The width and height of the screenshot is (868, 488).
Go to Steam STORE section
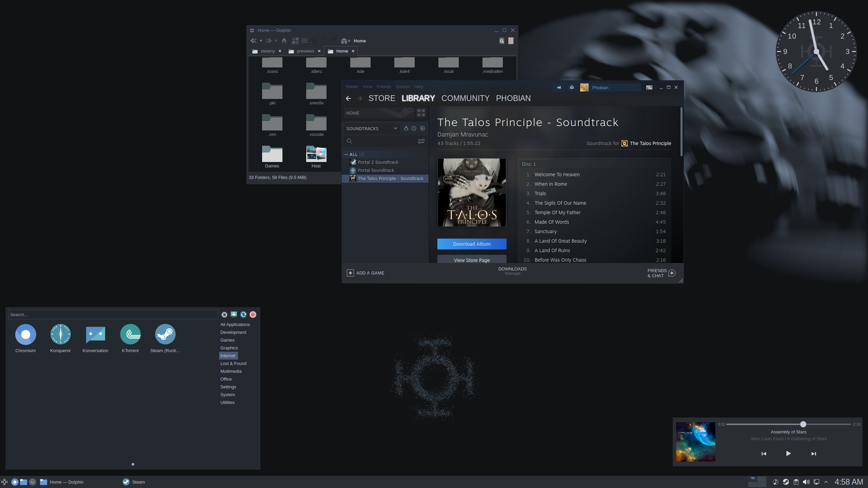(x=382, y=98)
